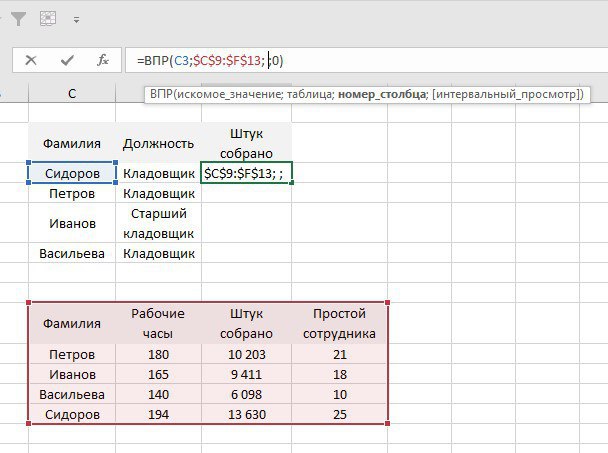Select the 'Простой сотрудника' header cell
608x453 pixels.
coord(339,323)
